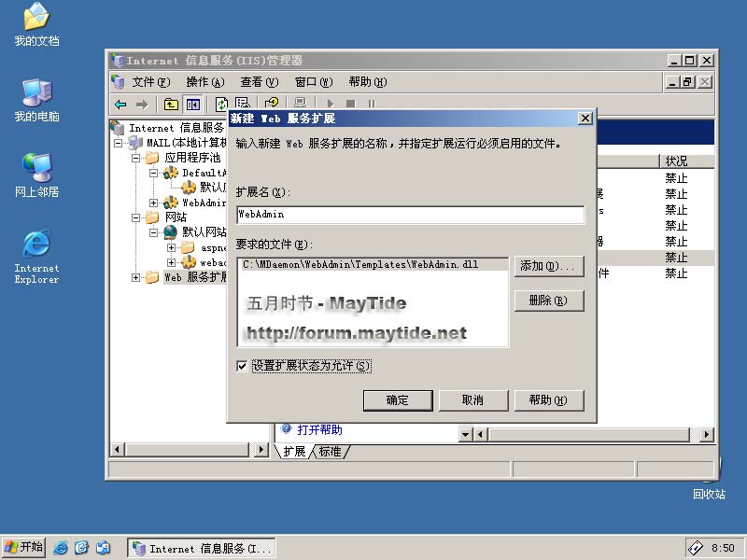Open the 窗口(W) menu
Image resolution: width=747 pixels, height=560 pixels.
314,82
